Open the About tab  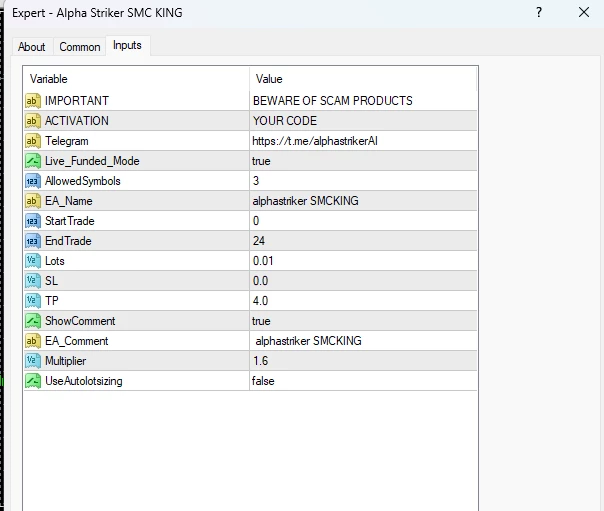coord(32,47)
